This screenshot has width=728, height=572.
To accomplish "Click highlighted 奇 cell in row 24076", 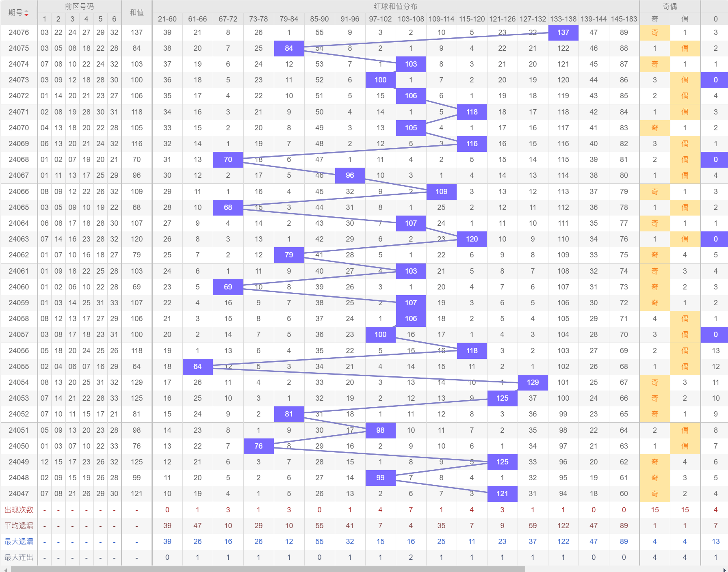I will tap(654, 32).
